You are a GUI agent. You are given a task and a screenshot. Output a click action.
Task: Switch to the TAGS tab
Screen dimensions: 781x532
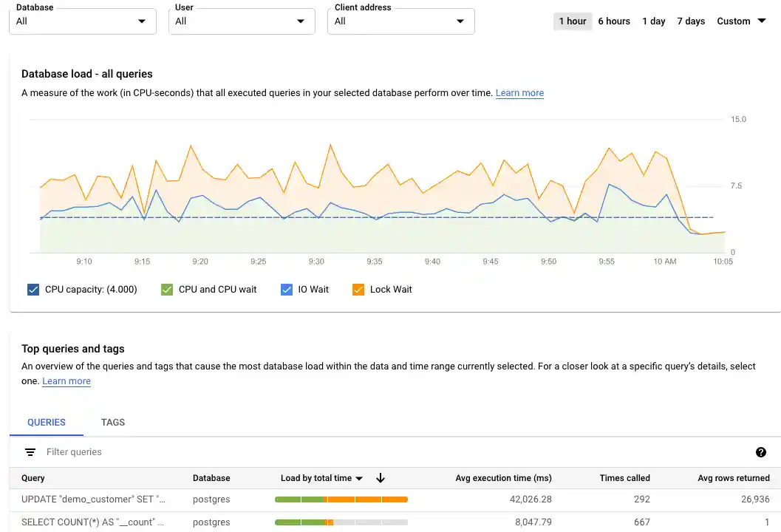tap(112, 422)
